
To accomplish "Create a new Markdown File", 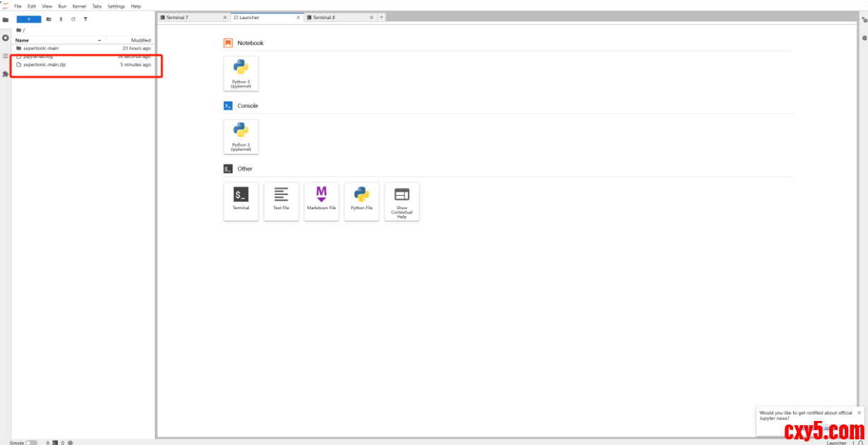I will tap(322, 201).
